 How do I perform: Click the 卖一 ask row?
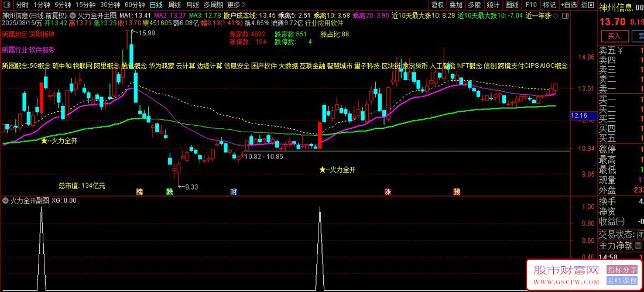pos(621,89)
